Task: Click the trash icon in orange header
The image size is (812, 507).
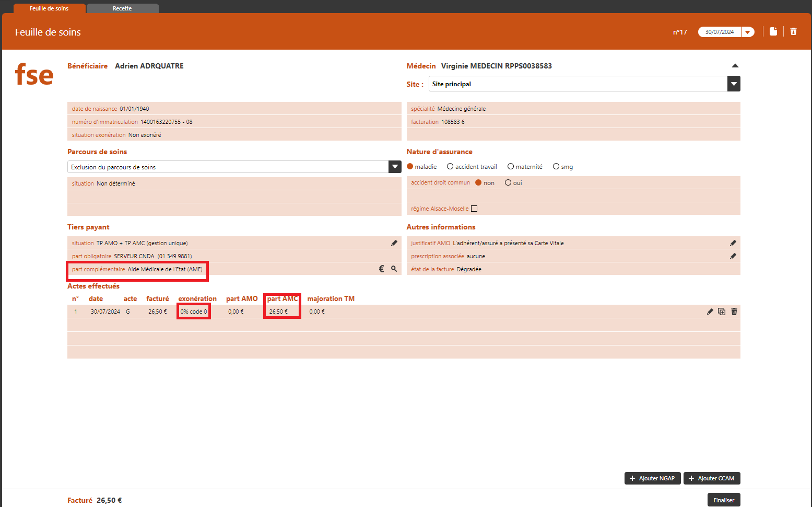Action: click(x=793, y=31)
